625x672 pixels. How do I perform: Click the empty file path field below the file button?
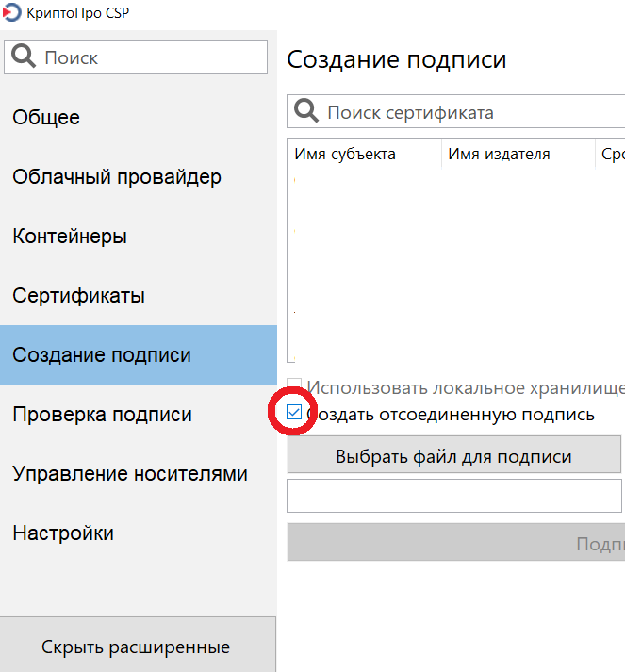[x=453, y=496]
